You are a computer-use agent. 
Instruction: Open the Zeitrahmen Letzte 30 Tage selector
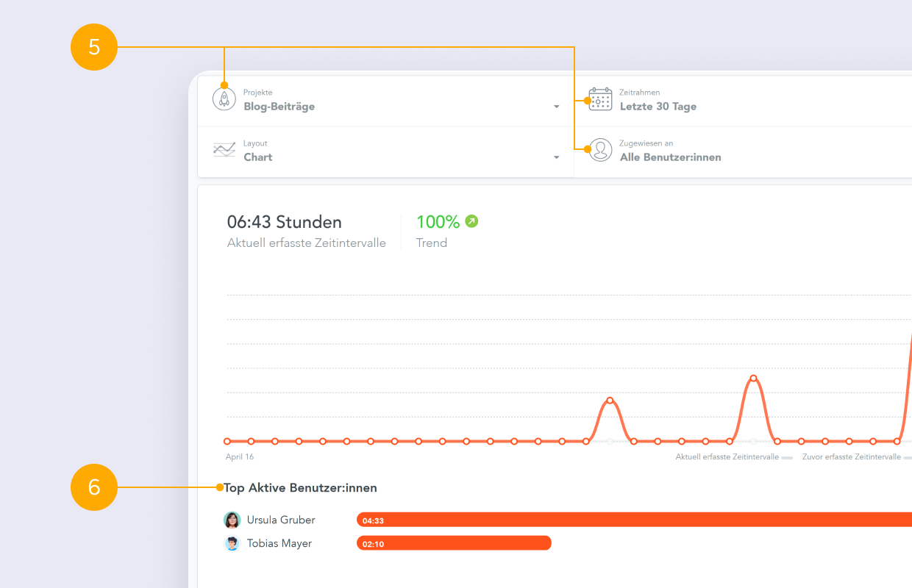coord(743,101)
